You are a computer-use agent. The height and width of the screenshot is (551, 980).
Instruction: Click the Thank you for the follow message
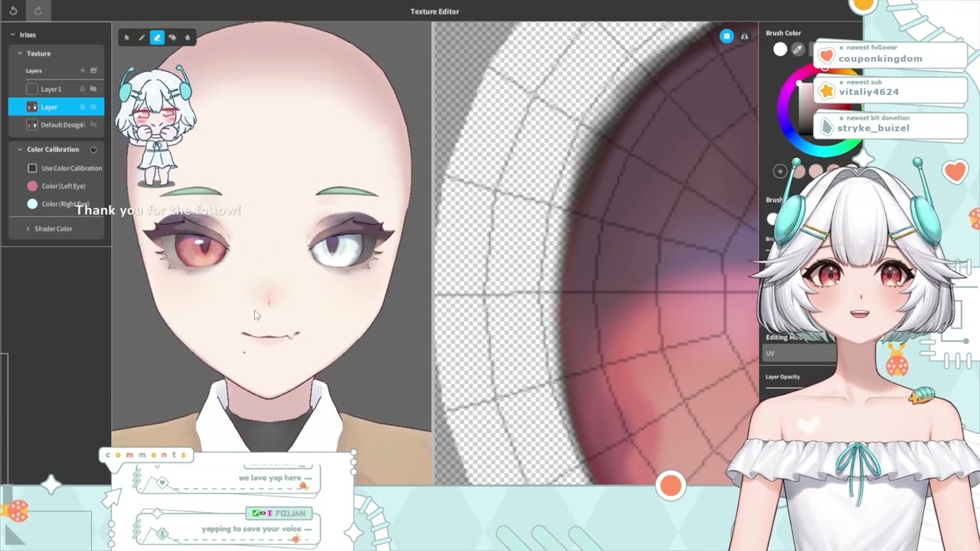tap(158, 210)
